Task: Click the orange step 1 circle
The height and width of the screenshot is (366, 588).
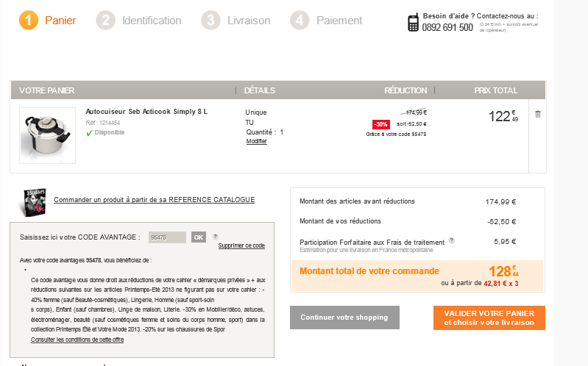Action: coord(29,21)
